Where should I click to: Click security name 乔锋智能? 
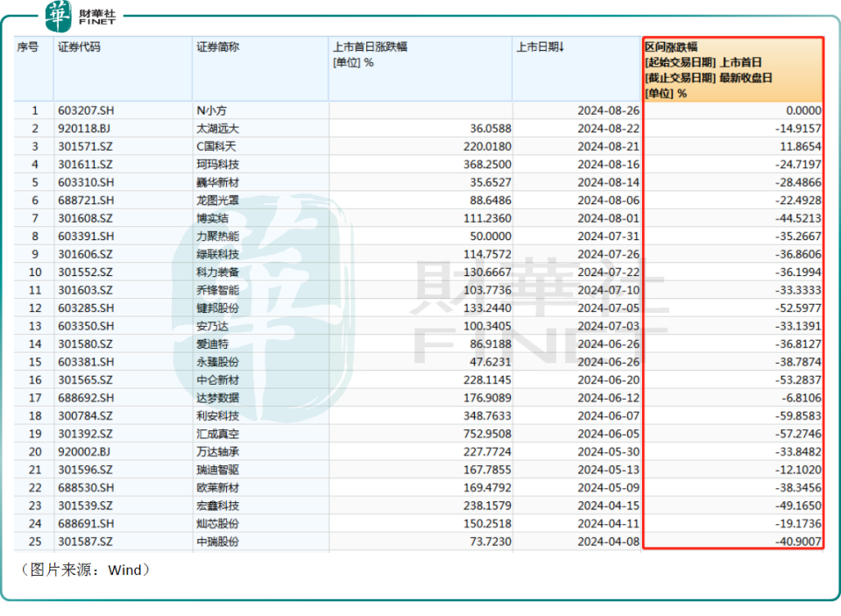[218, 290]
